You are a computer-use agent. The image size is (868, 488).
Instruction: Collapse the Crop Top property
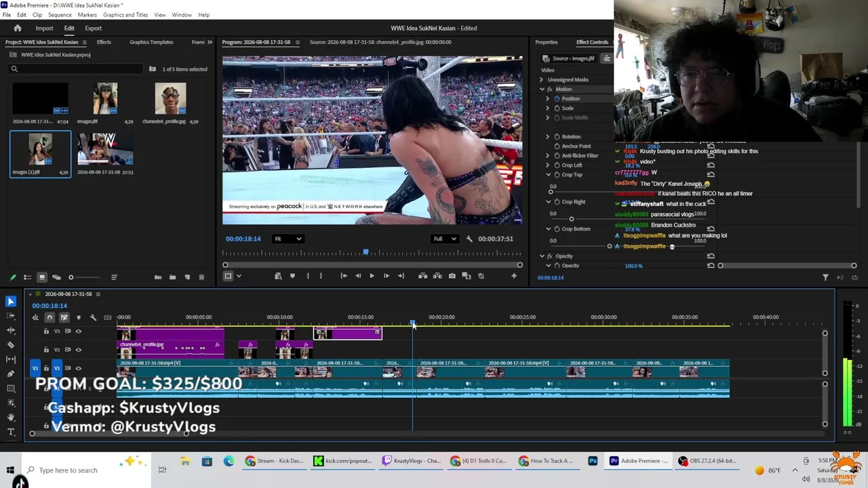[548, 175]
